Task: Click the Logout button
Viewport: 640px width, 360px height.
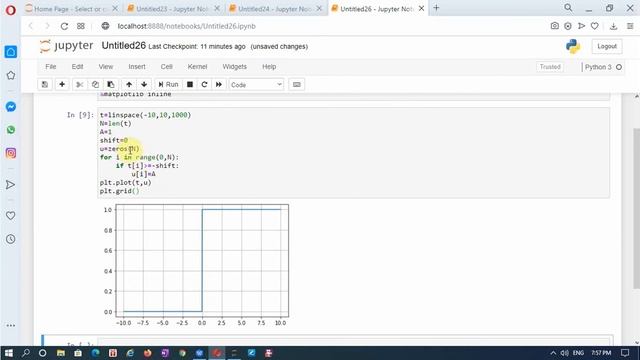Action: tap(607, 46)
